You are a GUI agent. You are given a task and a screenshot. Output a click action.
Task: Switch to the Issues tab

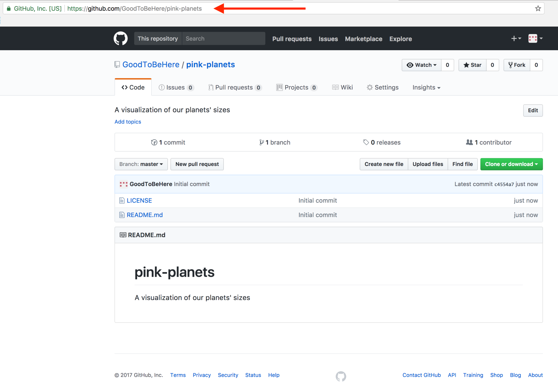click(x=176, y=88)
